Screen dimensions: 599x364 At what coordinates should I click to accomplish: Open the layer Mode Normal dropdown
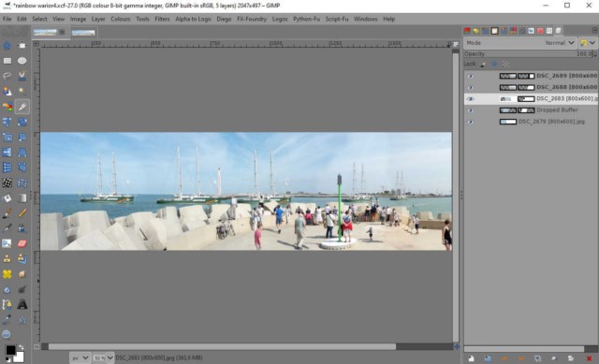(x=520, y=43)
